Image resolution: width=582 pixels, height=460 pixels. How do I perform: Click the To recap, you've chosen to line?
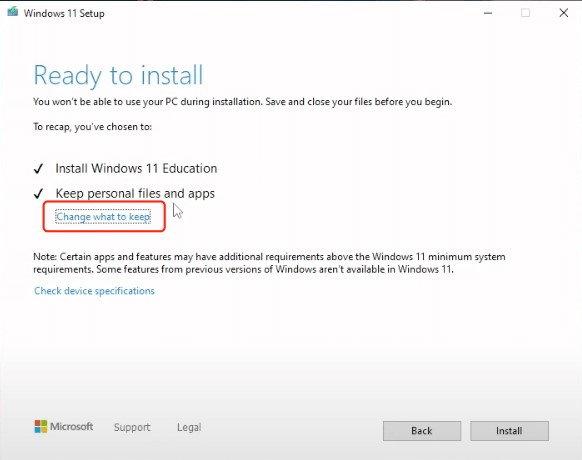click(x=92, y=127)
